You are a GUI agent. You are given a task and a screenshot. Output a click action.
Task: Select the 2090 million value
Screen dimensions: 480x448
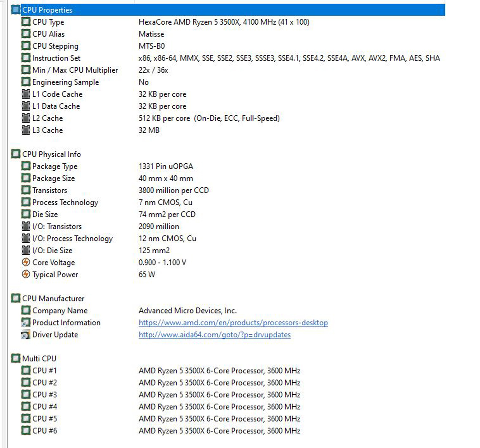click(x=159, y=226)
